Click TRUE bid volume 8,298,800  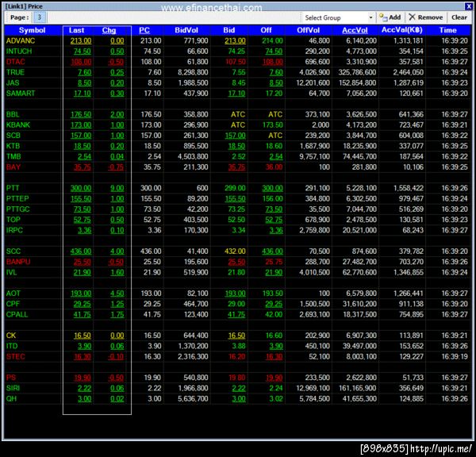pos(193,72)
